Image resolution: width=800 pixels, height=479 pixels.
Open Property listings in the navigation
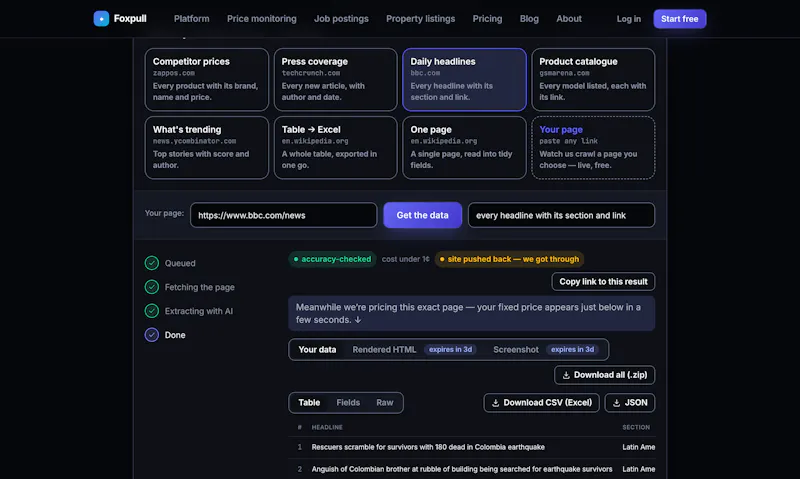pos(420,19)
